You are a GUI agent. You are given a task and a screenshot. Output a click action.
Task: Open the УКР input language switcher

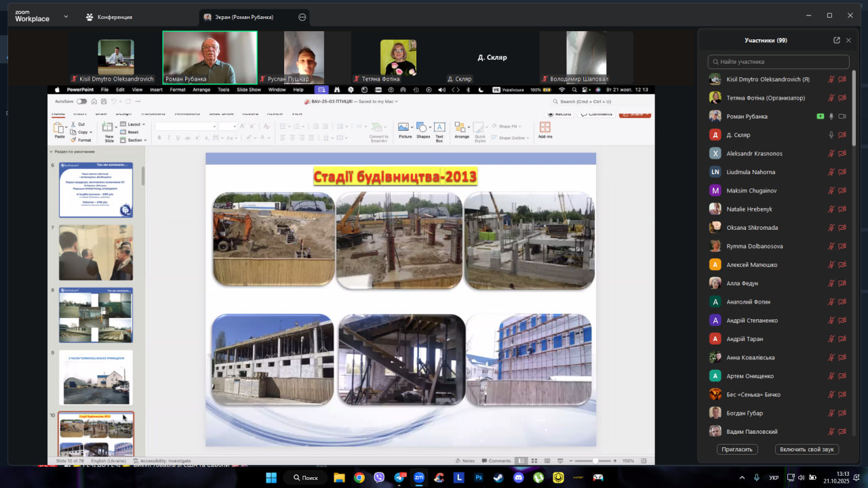click(774, 478)
